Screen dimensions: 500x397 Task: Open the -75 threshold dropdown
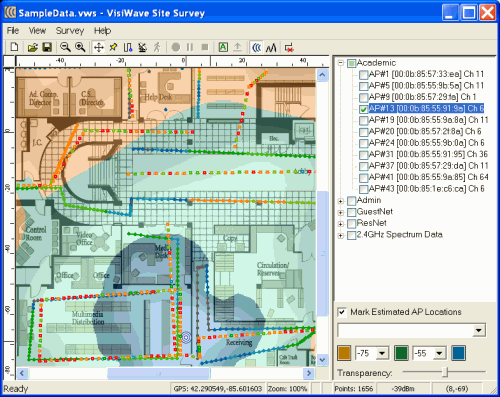382,353
